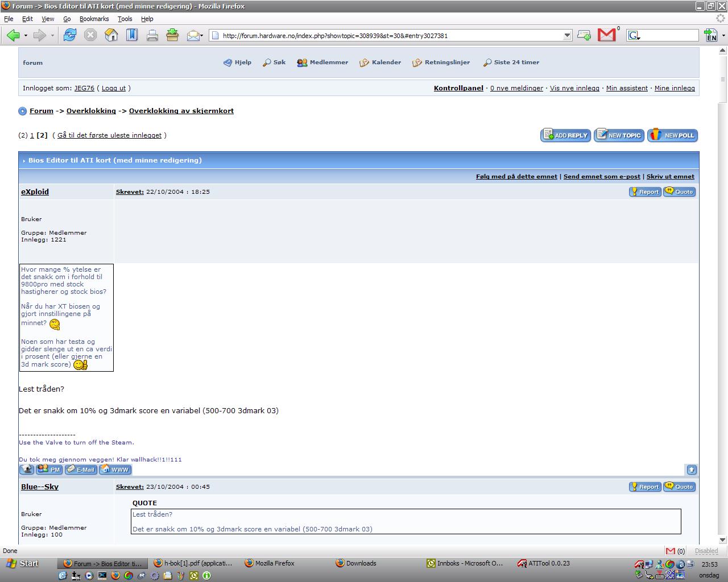728x582 pixels.
Task: Open the Medlemmer members link
Action: (x=322, y=63)
